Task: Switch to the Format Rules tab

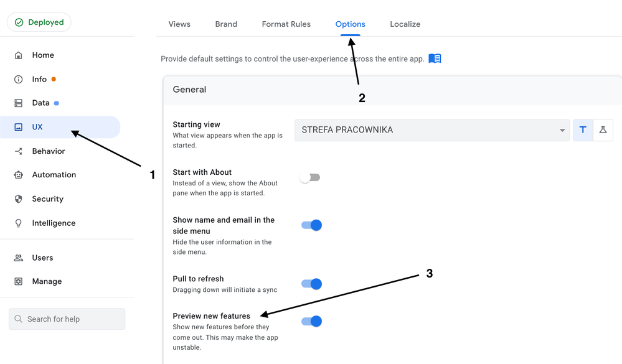Action: (x=286, y=24)
